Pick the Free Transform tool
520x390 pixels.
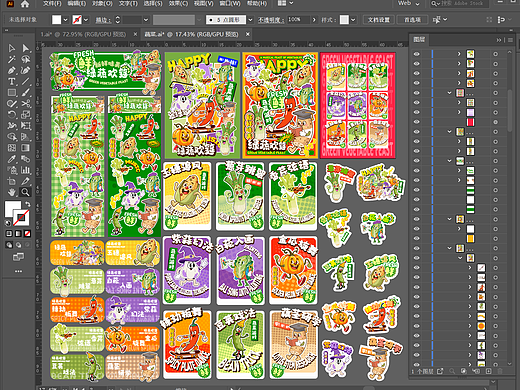click(26, 126)
